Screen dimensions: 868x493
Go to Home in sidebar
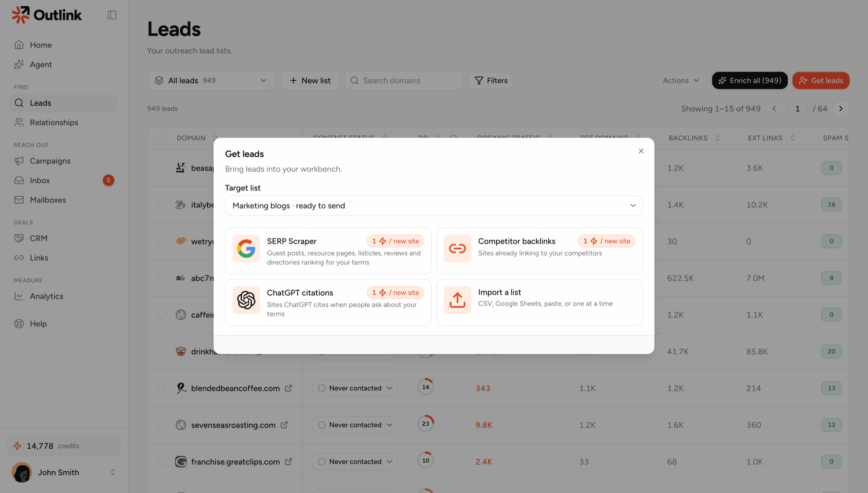(41, 45)
